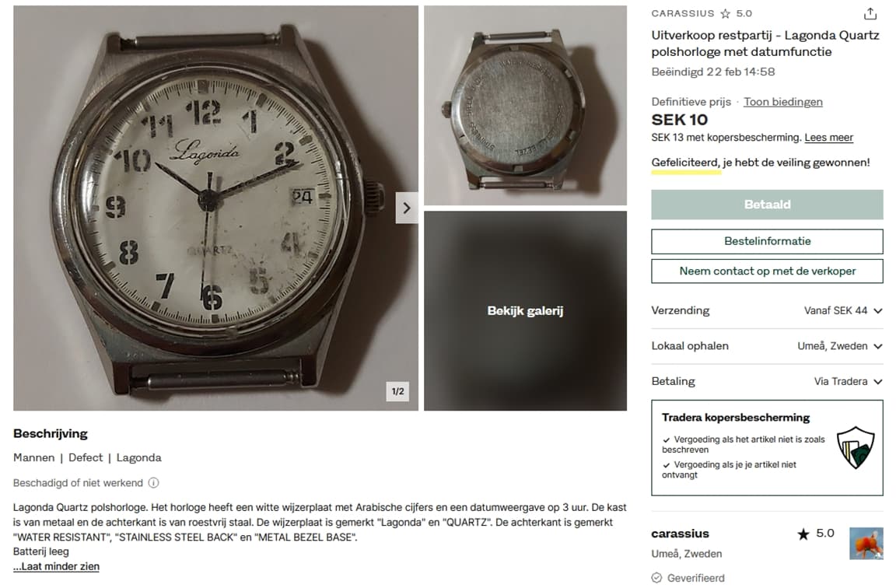Open the carassius seller profile name
Image resolution: width=896 pixels, height=588 pixels.
680,534
